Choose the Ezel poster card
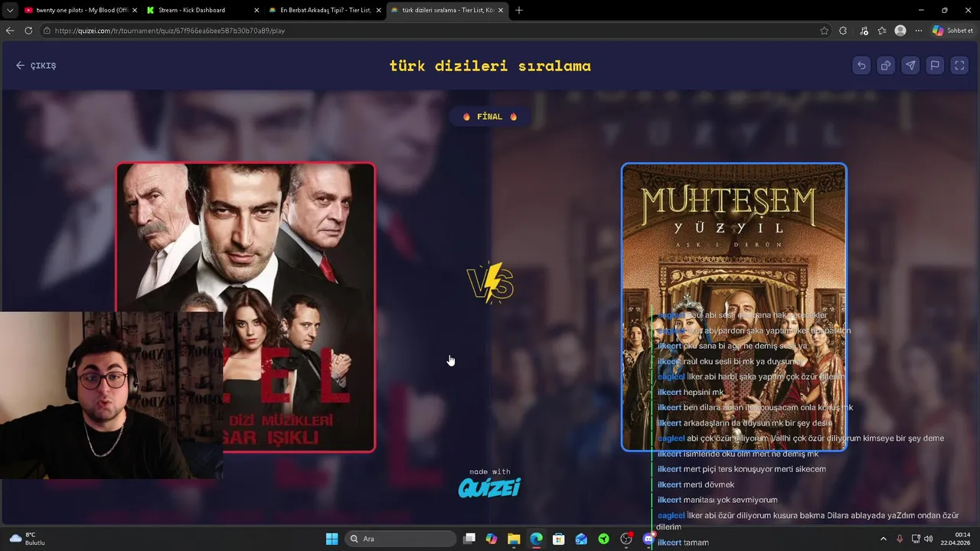This screenshot has width=980, height=551. pyautogui.click(x=246, y=307)
